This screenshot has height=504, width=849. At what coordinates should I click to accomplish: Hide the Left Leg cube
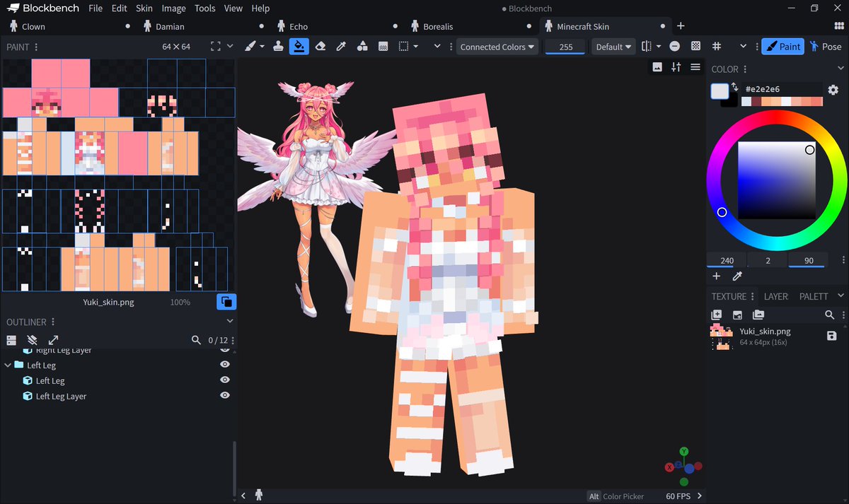(225, 380)
